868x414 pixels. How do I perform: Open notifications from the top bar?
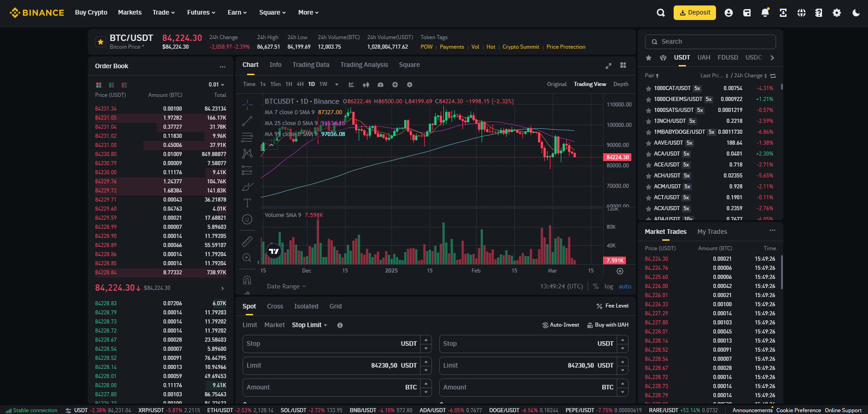pos(765,13)
